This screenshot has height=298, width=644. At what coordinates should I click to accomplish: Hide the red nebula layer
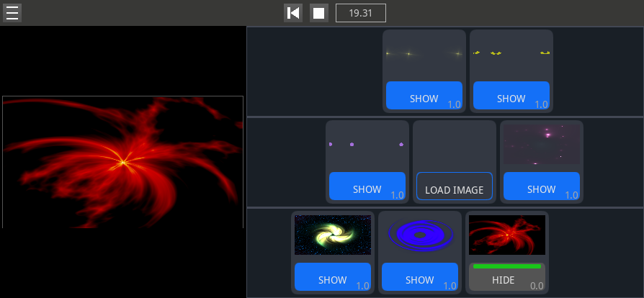click(507, 276)
